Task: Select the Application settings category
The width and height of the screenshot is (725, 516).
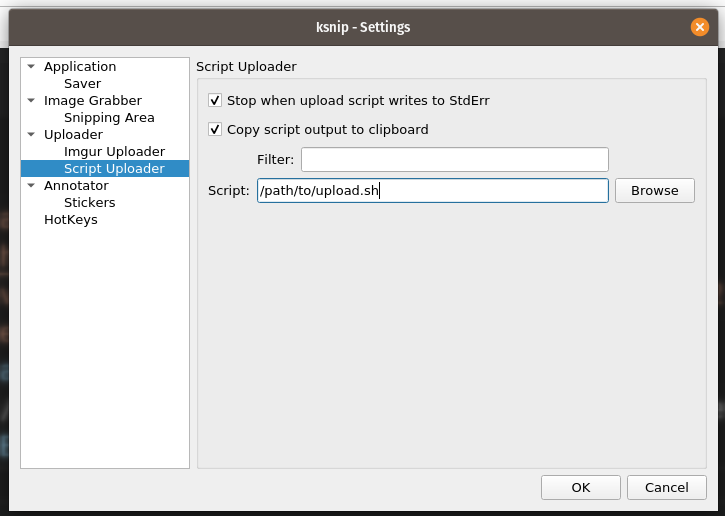Action: pos(80,67)
